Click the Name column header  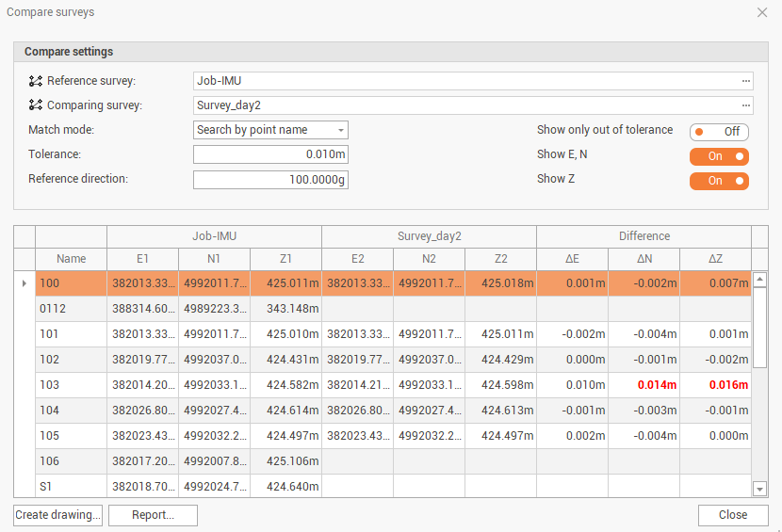[71, 259]
